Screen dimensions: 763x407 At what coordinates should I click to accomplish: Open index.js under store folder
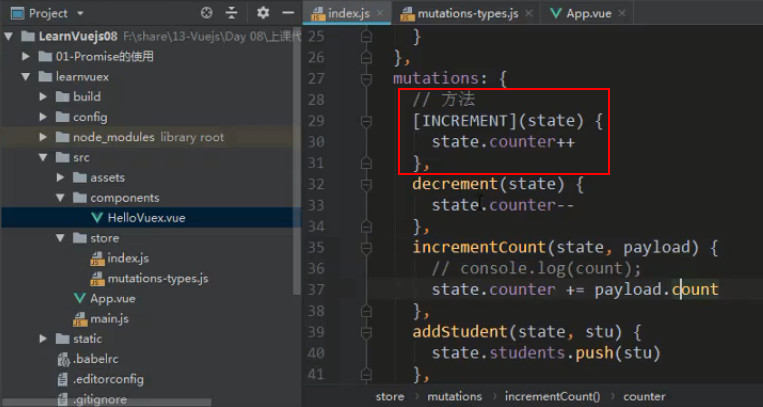128,258
